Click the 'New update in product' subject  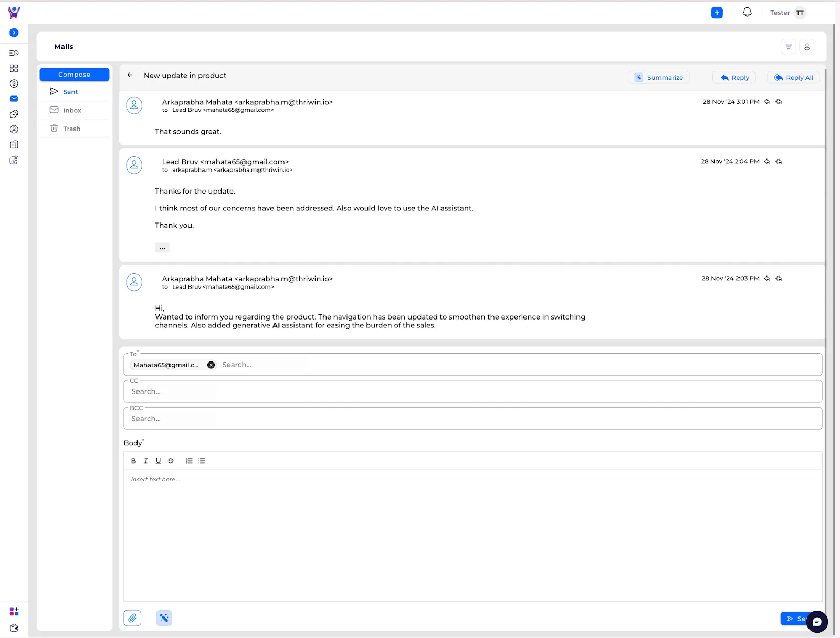click(x=185, y=76)
